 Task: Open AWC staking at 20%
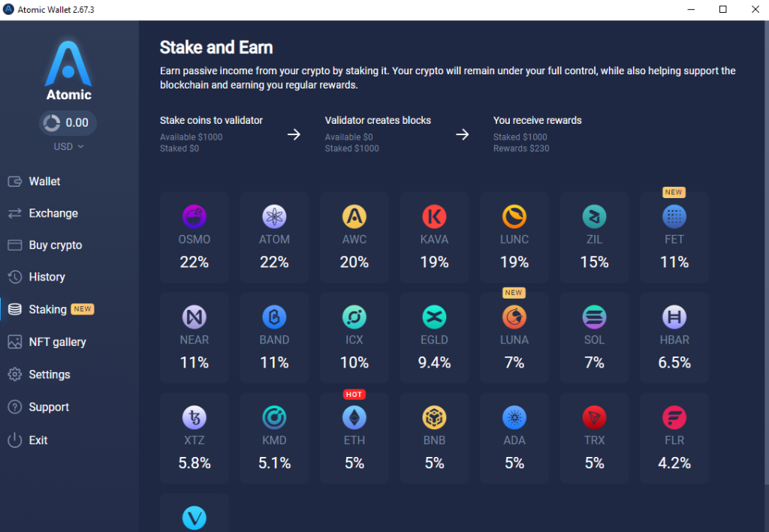(354, 237)
